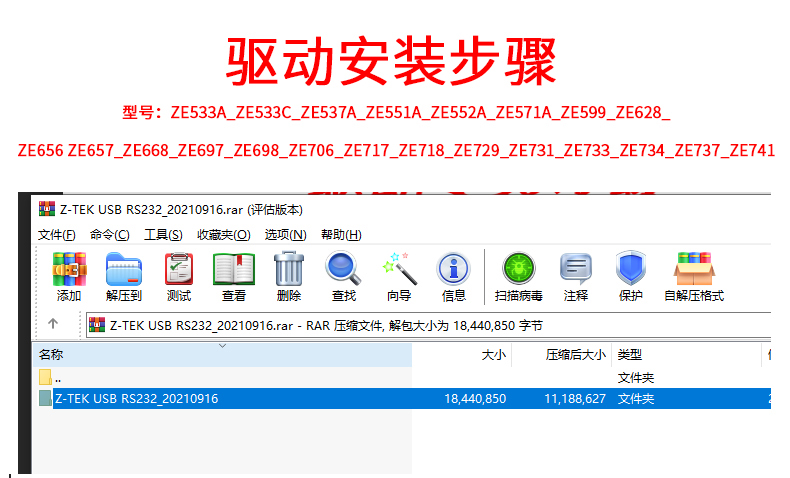
Task: Click the Protect (保护) shield icon
Action: (x=630, y=269)
